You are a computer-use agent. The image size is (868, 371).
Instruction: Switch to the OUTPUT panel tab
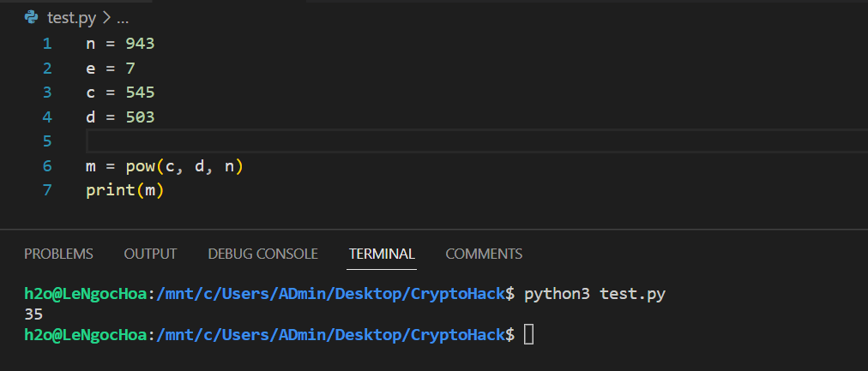(150, 254)
